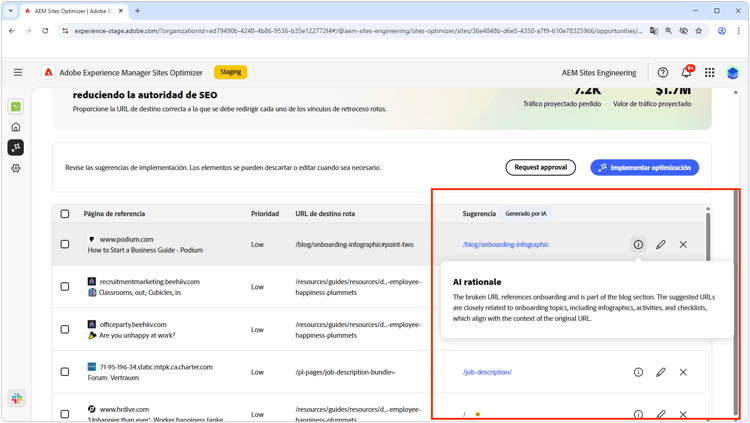
Task: Open the settings gear in sidebar
Action: point(16,168)
